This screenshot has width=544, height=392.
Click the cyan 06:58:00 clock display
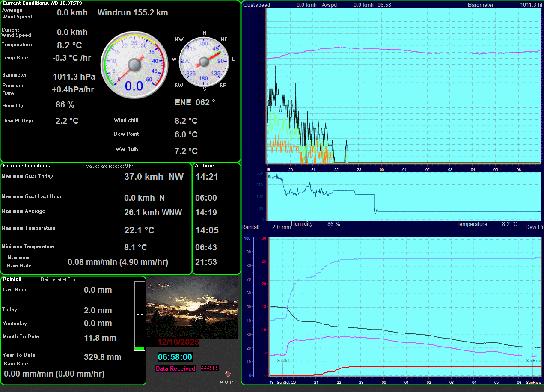(x=175, y=357)
